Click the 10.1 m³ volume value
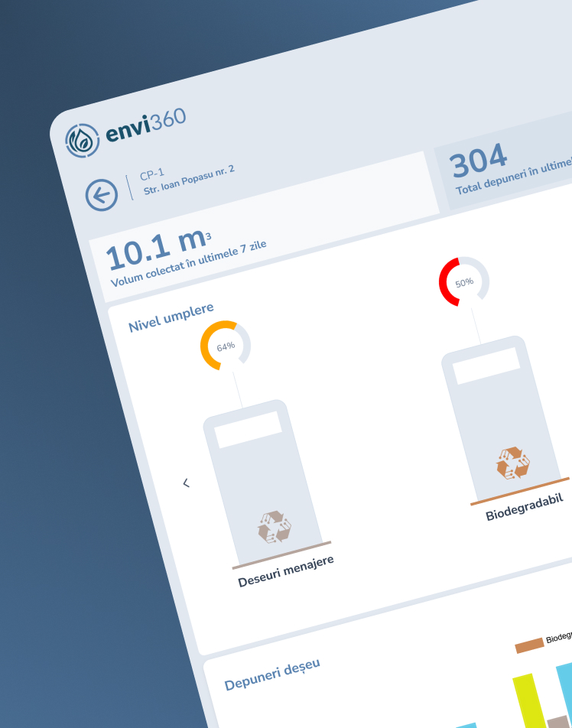This screenshot has height=728, width=572. [158, 249]
